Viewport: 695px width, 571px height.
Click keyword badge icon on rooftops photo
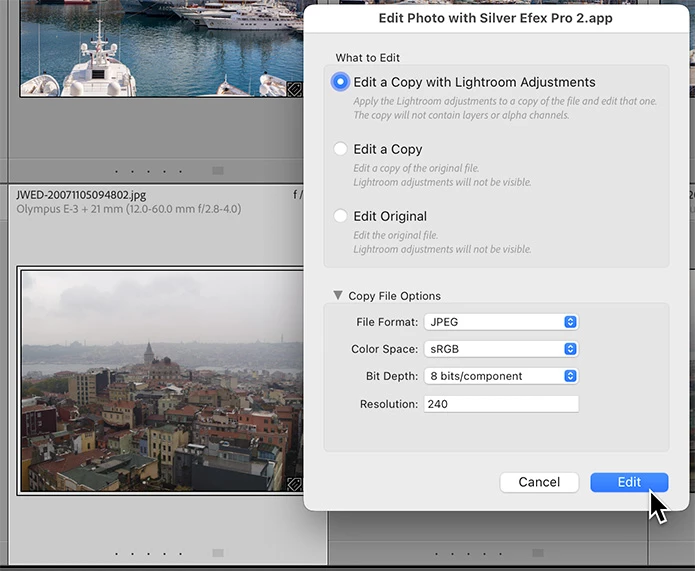(294, 484)
